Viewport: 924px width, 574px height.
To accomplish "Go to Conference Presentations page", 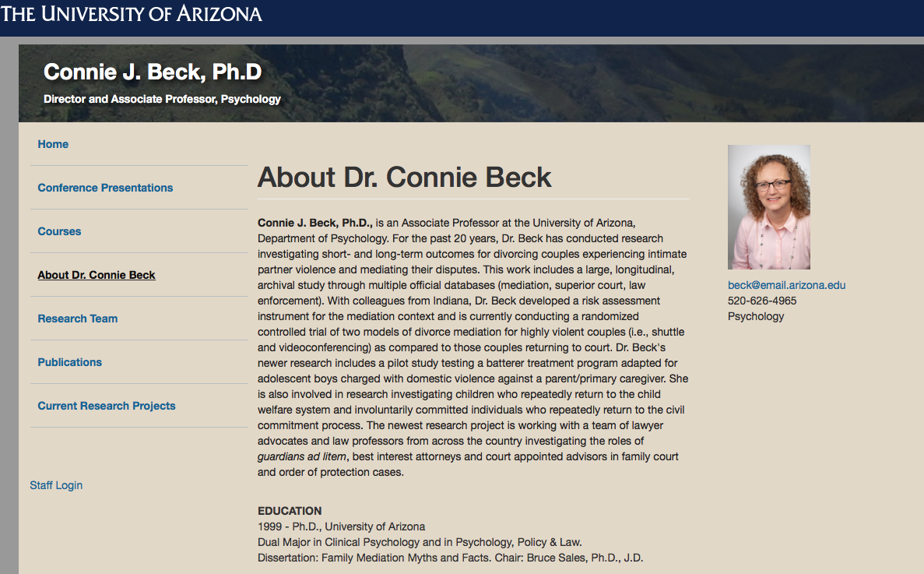I will 105,188.
